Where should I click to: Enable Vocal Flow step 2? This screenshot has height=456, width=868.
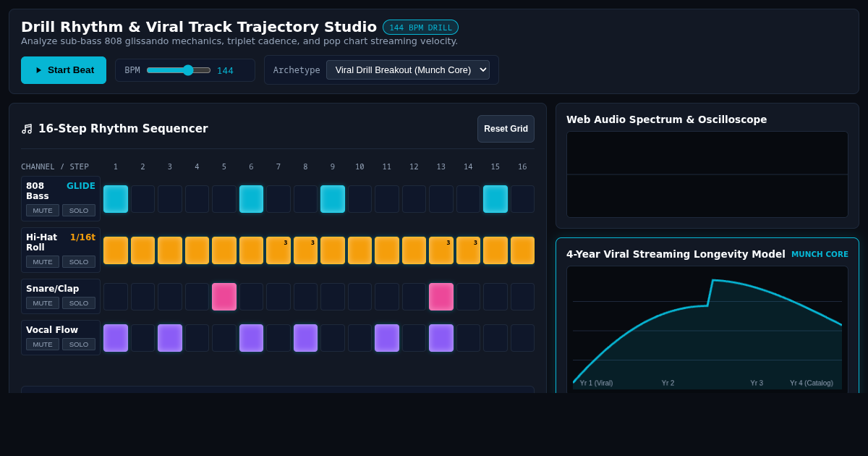pyautogui.click(x=142, y=338)
